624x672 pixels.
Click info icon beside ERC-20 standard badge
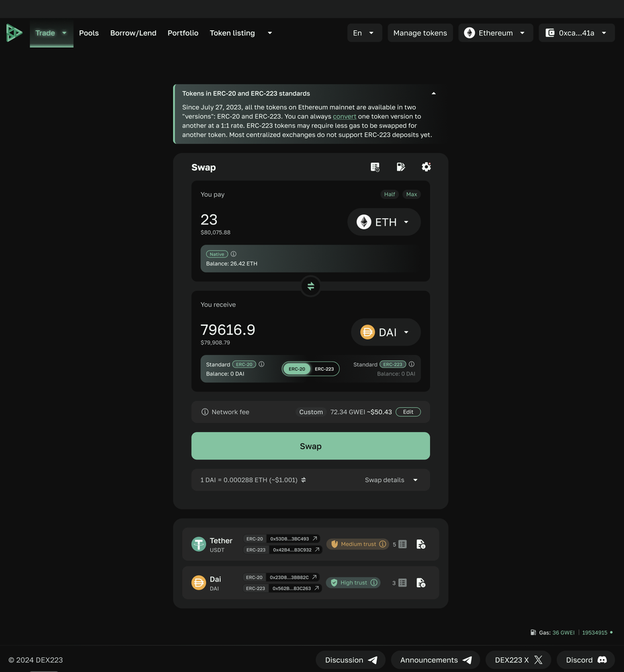tap(261, 364)
